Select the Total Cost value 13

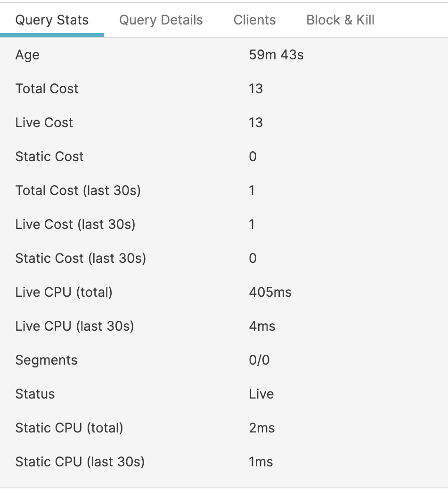tap(254, 89)
